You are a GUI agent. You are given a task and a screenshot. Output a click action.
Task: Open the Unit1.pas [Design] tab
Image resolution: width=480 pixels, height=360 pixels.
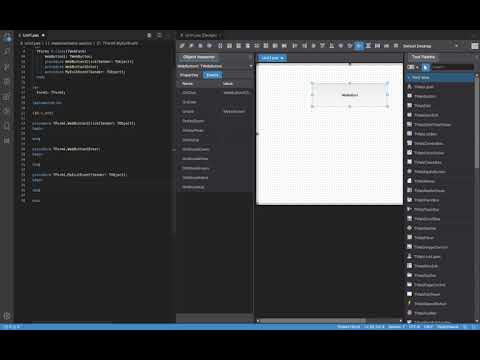click(x=201, y=35)
